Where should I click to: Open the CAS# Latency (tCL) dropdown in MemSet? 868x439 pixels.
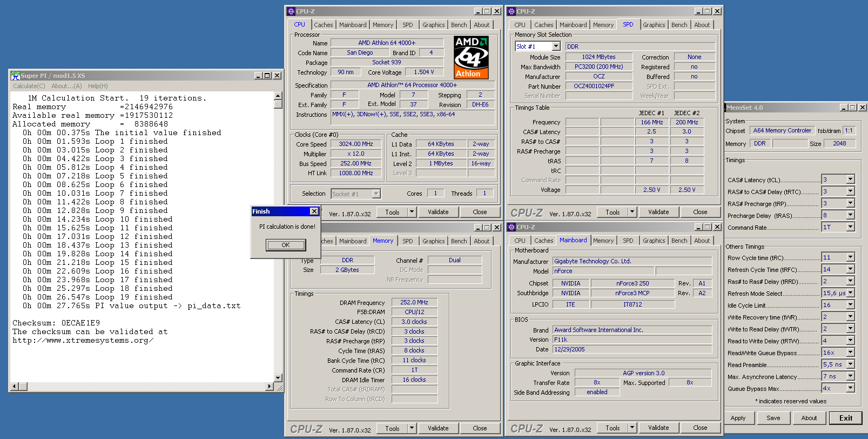(850, 179)
